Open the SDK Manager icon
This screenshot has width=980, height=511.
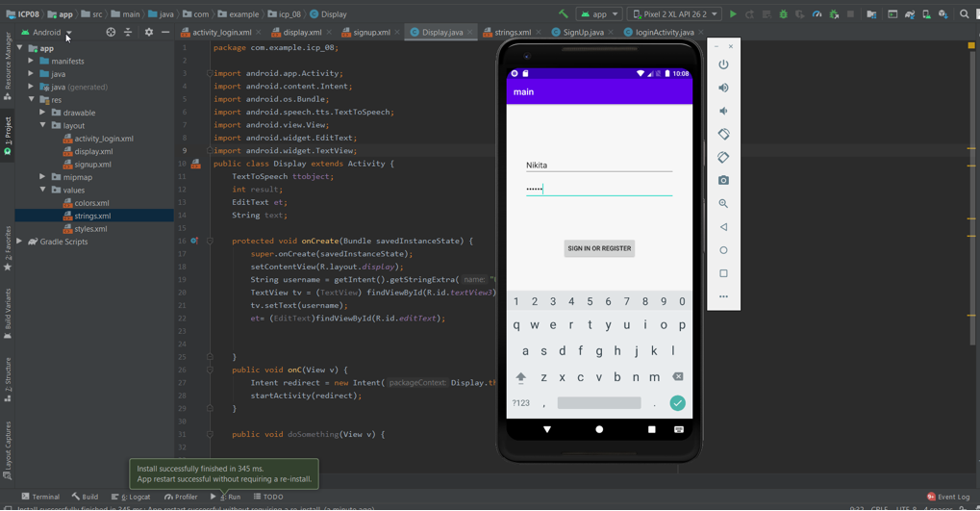(943, 13)
